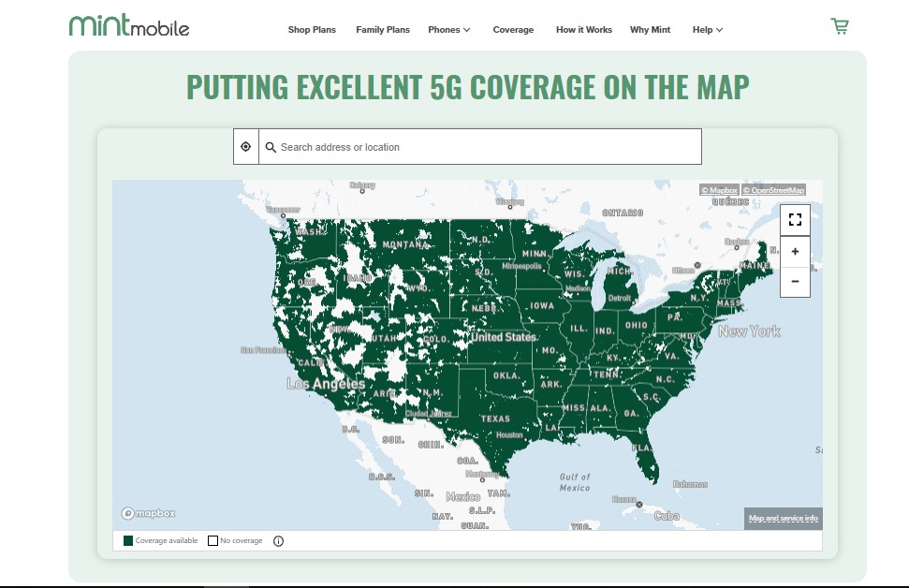909x588 pixels.
Task: Click the Mapbox logo on map
Action: [149, 513]
